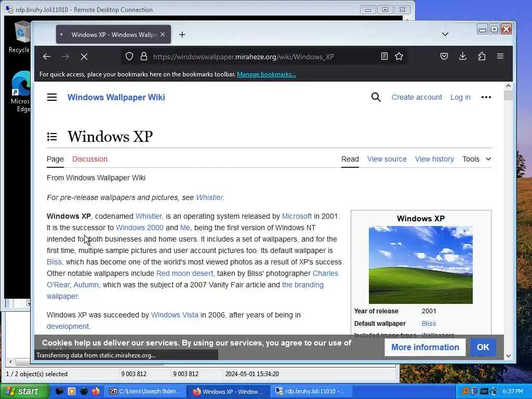
Task: Click the system tray magnifier icon
Action: [465, 391]
